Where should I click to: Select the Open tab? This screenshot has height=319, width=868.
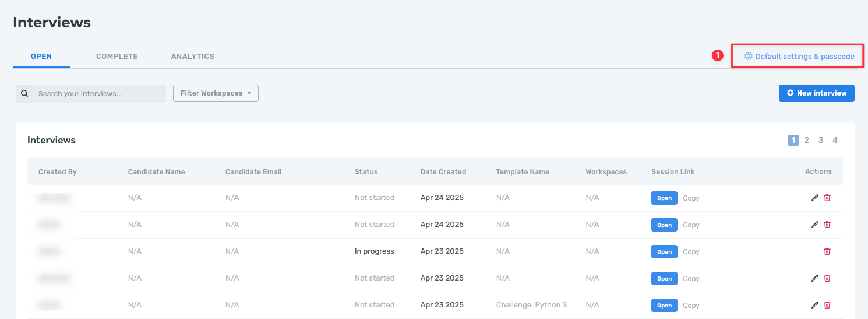click(41, 57)
